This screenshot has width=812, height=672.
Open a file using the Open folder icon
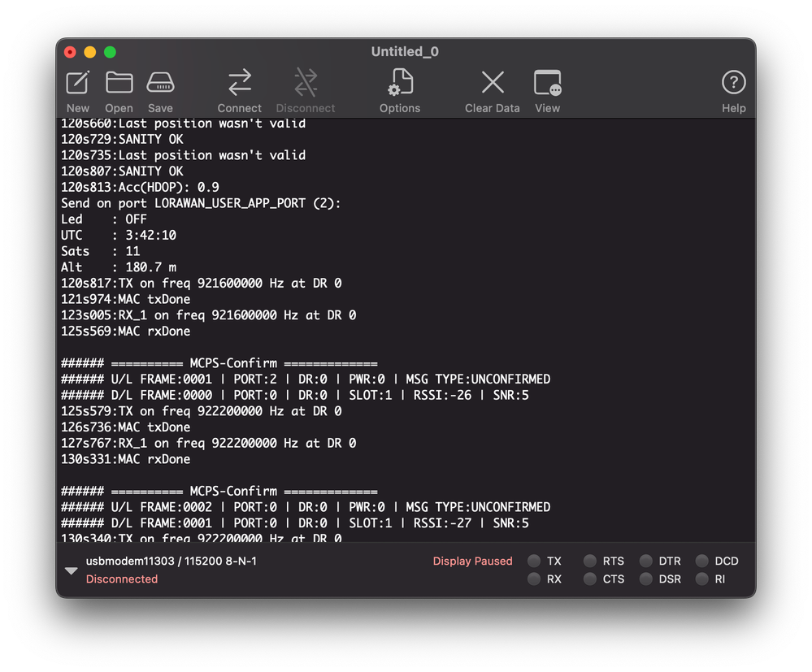119,91
